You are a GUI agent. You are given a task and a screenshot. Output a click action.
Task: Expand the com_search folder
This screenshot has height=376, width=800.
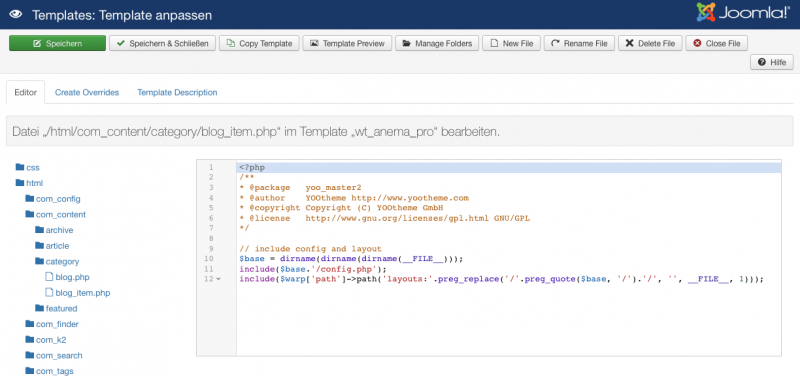(x=59, y=356)
